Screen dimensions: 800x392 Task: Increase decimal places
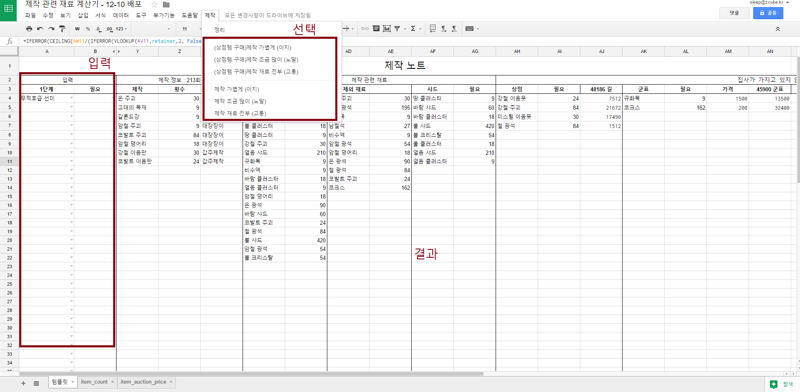coord(109,29)
